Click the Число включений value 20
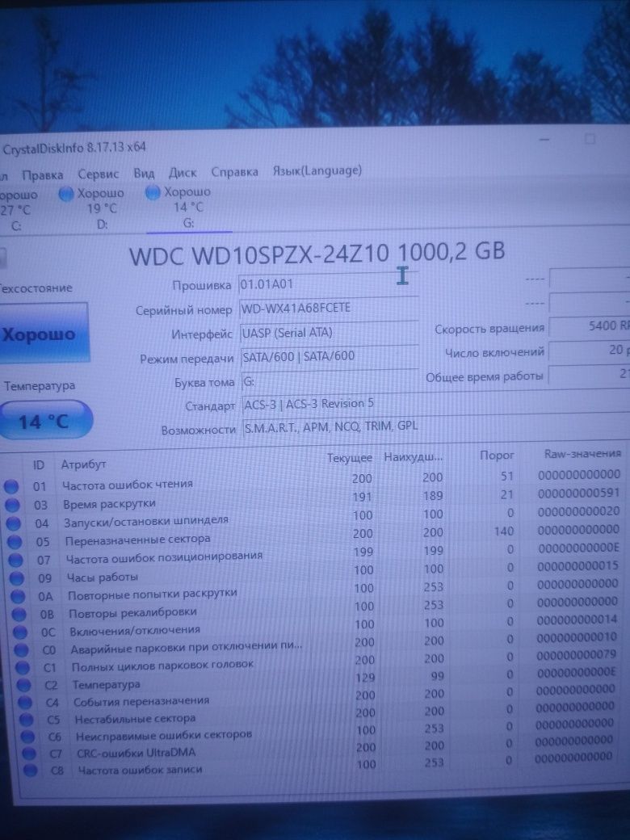The width and height of the screenshot is (630, 840). pyautogui.click(x=590, y=350)
